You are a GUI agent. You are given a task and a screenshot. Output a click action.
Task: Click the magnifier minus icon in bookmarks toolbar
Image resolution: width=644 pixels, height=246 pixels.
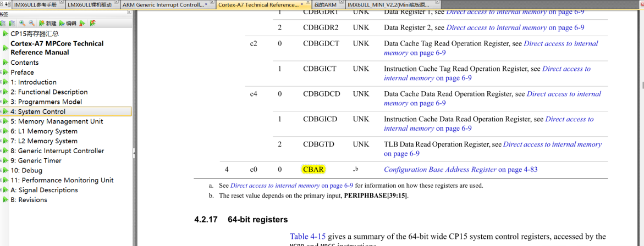32,24
